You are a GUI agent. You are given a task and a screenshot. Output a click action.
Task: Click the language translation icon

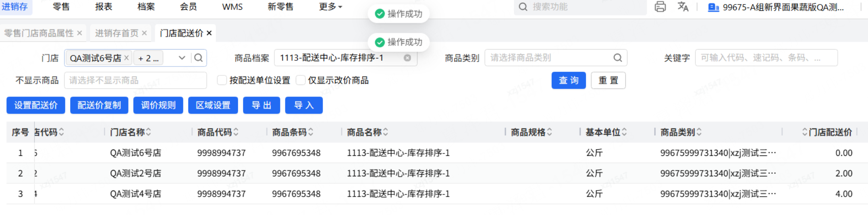click(x=683, y=7)
